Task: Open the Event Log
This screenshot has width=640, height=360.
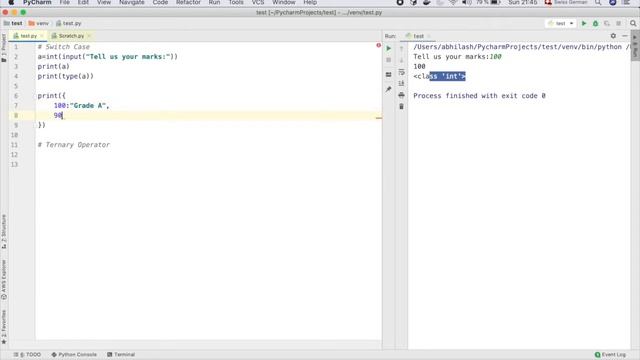Action: [x=610, y=355]
